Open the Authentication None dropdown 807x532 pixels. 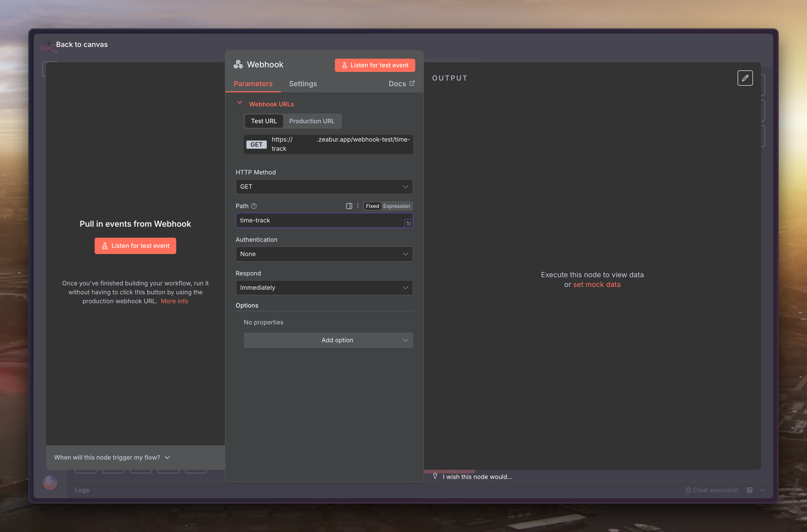(324, 254)
